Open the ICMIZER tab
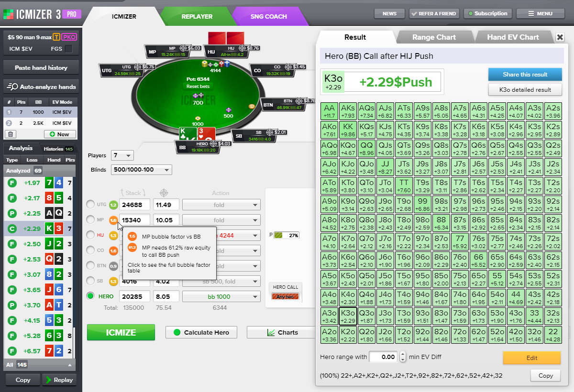Screen dimensions: 574x392 point(124,16)
